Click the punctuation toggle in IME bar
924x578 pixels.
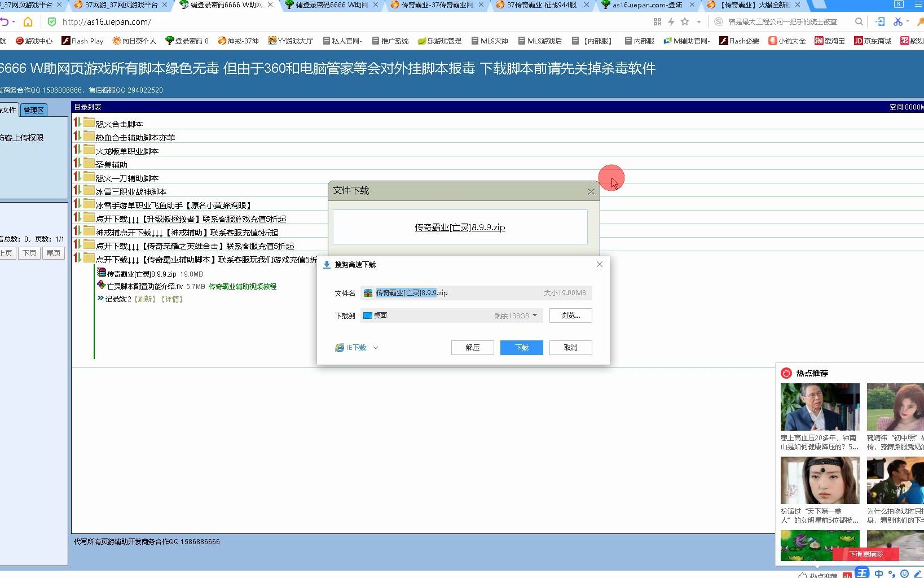892,574
